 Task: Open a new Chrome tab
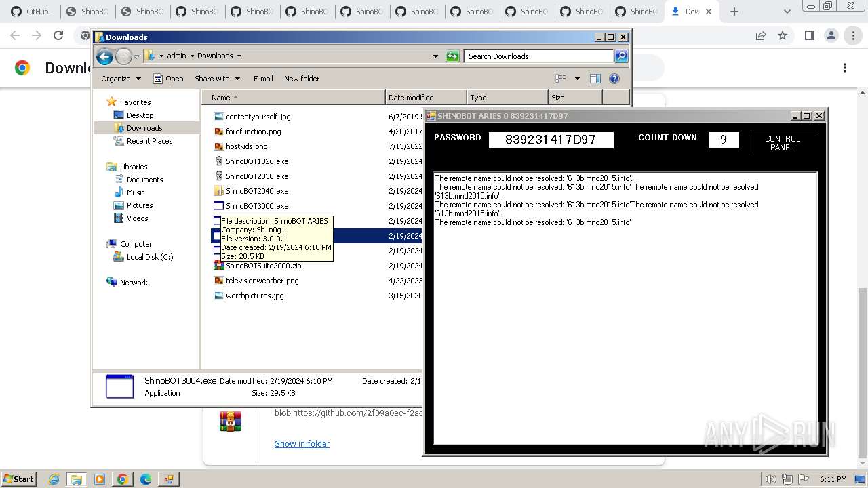734,12
